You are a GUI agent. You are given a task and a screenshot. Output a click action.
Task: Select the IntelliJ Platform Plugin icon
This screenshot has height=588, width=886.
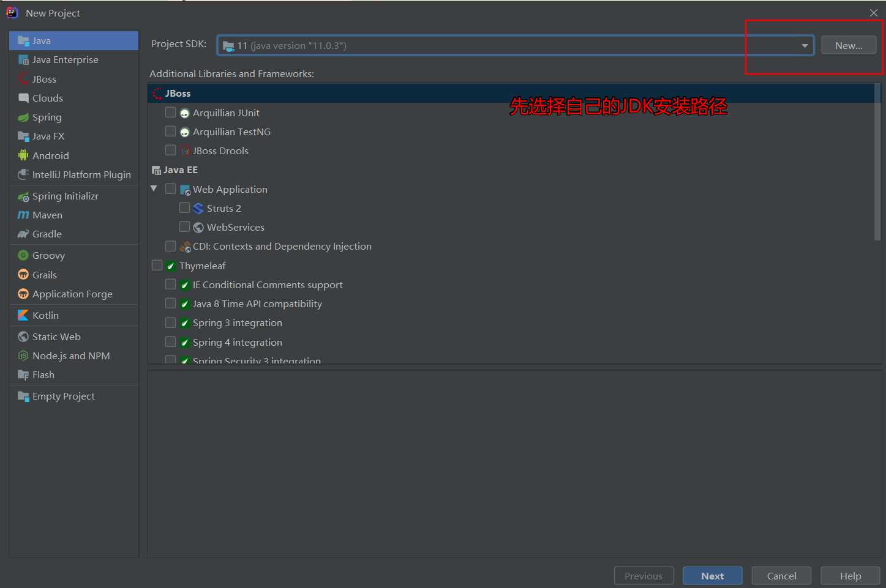(24, 175)
